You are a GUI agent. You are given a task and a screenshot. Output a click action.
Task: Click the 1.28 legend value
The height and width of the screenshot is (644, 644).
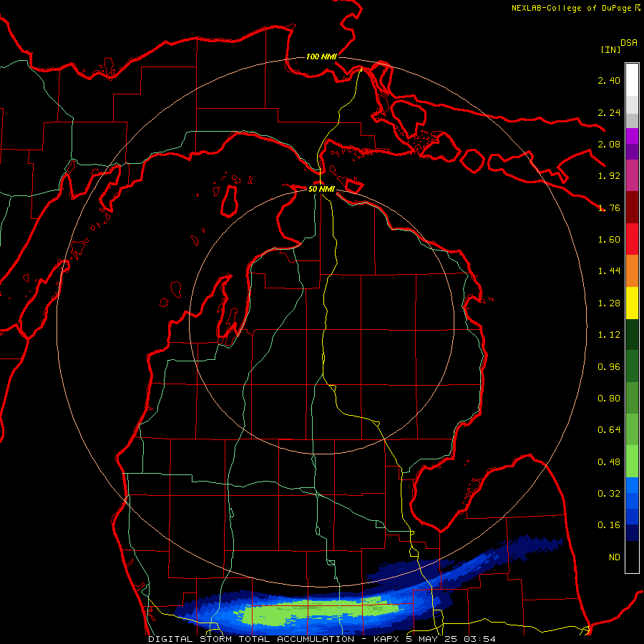[609, 303]
